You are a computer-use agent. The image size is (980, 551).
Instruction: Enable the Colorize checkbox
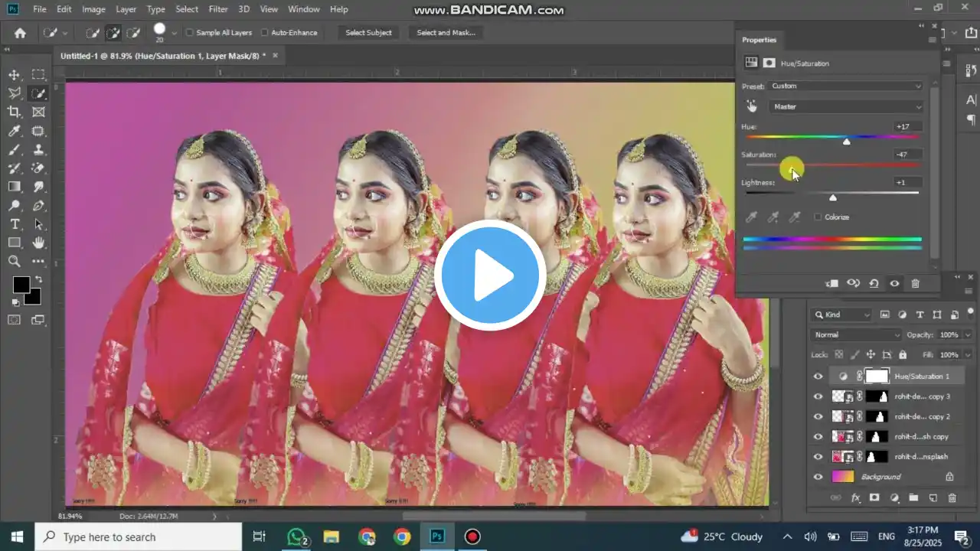(818, 217)
